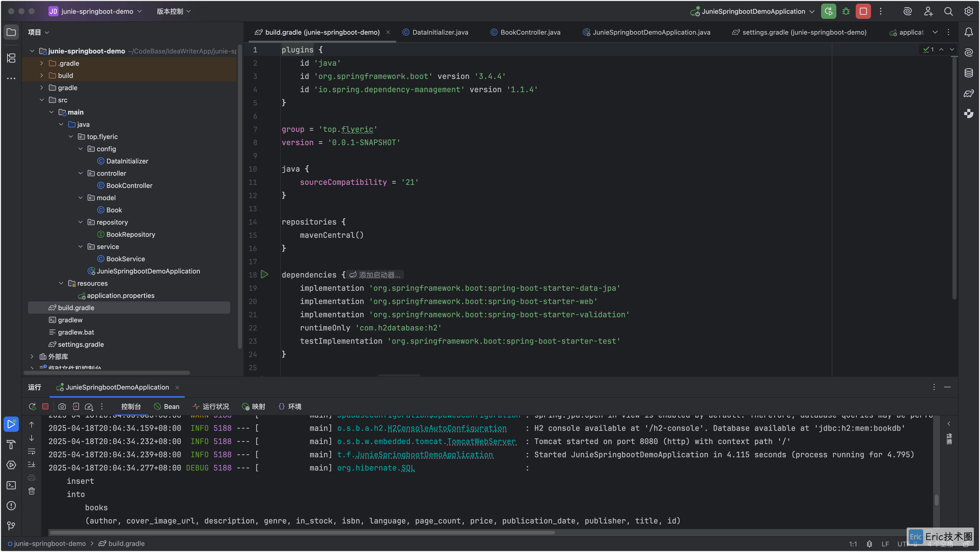Image resolution: width=980 pixels, height=552 pixels.
Task: Open the notifications bell icon
Action: (969, 32)
